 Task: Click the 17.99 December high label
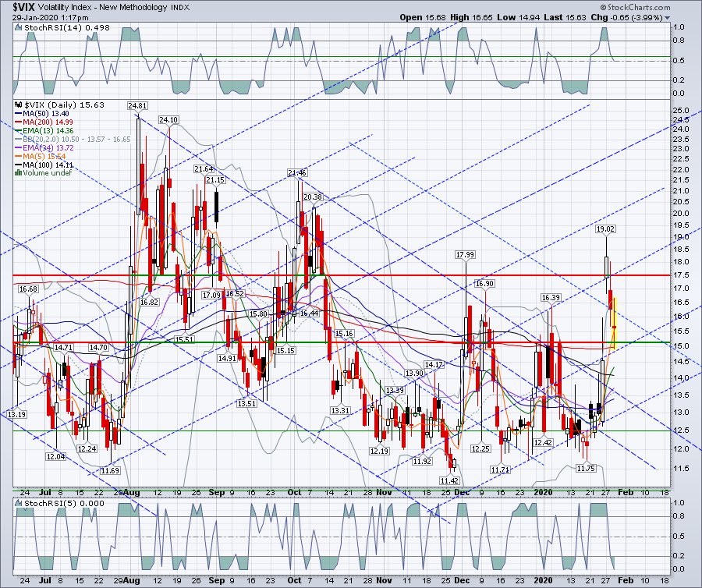pos(465,255)
